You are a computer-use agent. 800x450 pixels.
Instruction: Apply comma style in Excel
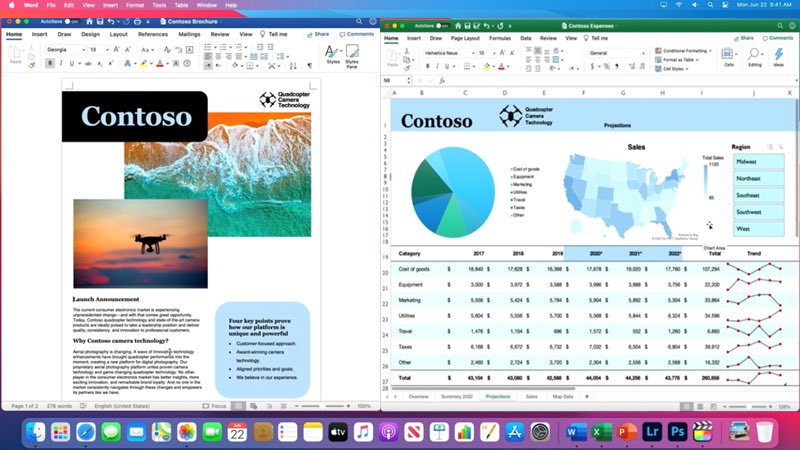[617, 66]
